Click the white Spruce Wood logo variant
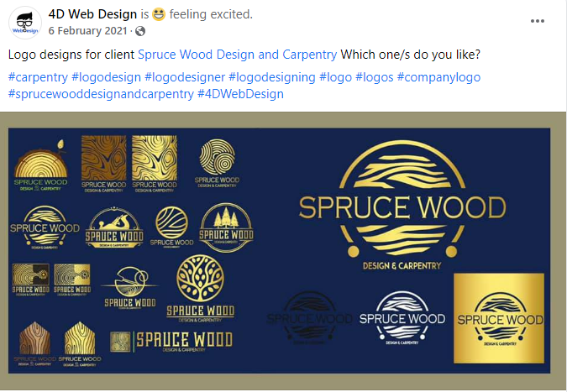 [x=402, y=317]
